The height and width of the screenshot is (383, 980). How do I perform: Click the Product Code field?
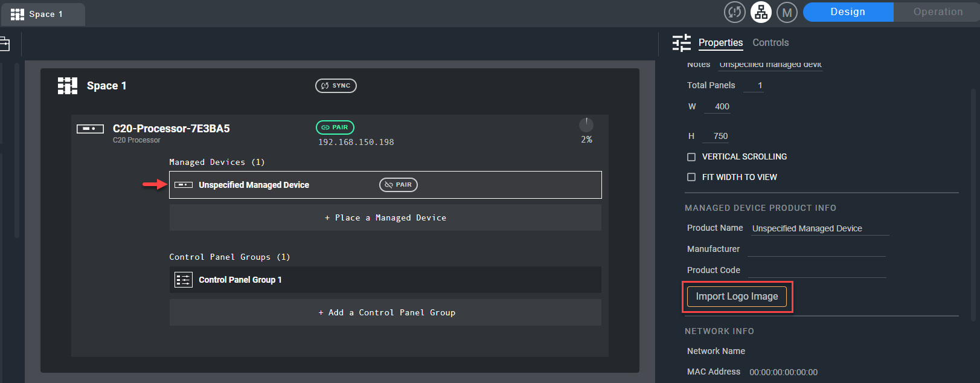coord(817,270)
